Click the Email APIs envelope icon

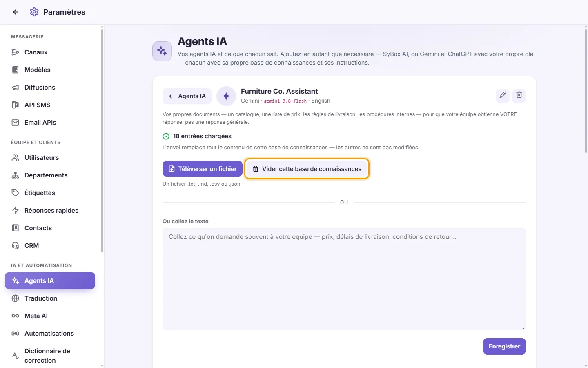coord(16,123)
